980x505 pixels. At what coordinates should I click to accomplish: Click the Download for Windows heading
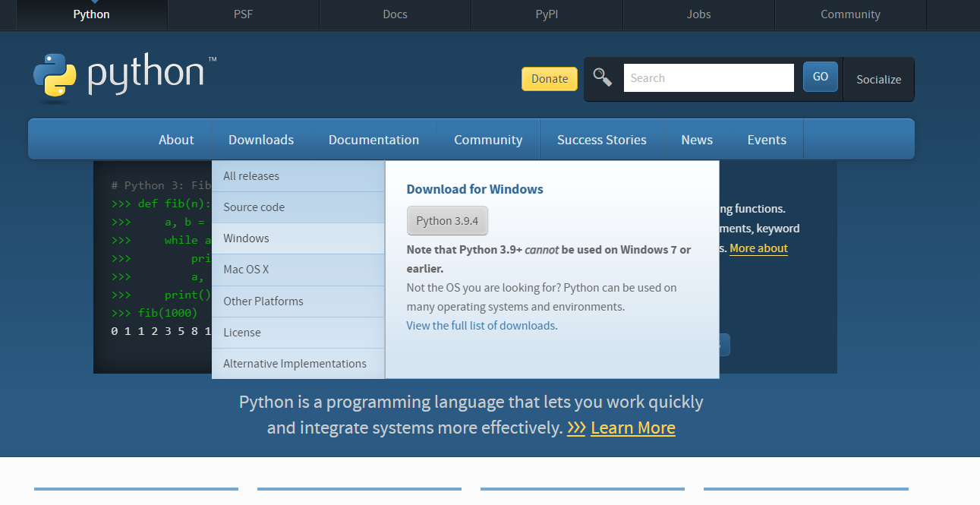pyautogui.click(x=475, y=190)
